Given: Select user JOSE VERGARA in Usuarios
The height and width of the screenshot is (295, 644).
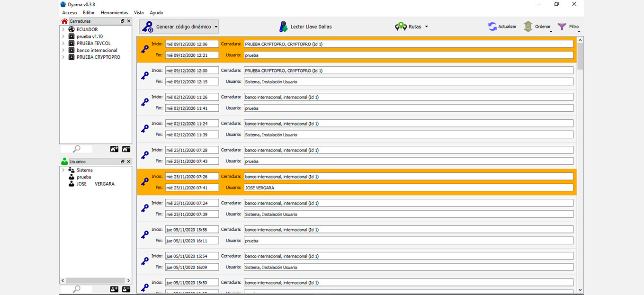Looking at the screenshot, I should (x=95, y=184).
